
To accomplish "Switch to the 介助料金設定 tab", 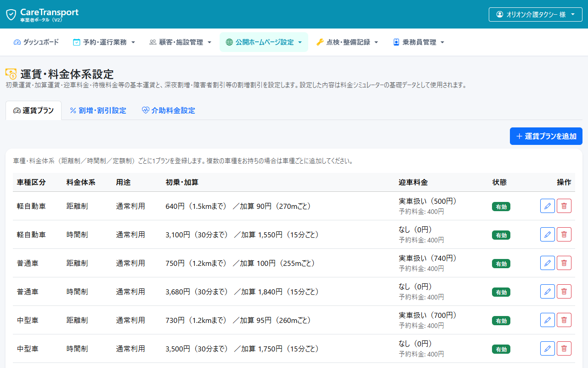I will (x=168, y=110).
